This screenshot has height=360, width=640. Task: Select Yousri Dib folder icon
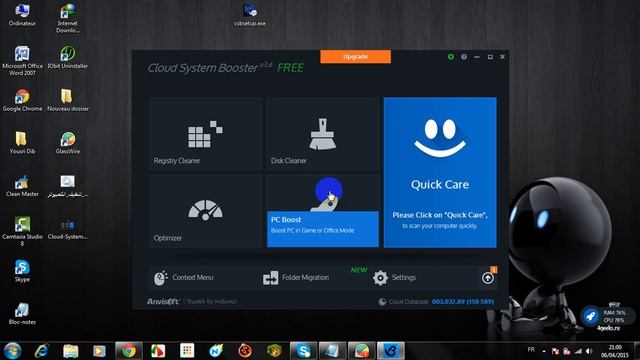[22, 143]
